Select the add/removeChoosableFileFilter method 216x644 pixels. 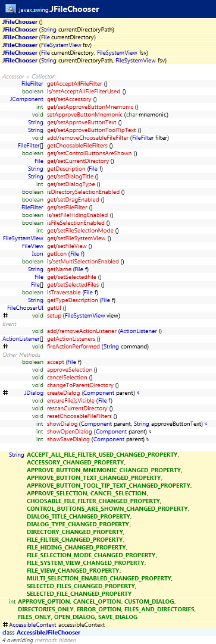[x=108, y=137]
